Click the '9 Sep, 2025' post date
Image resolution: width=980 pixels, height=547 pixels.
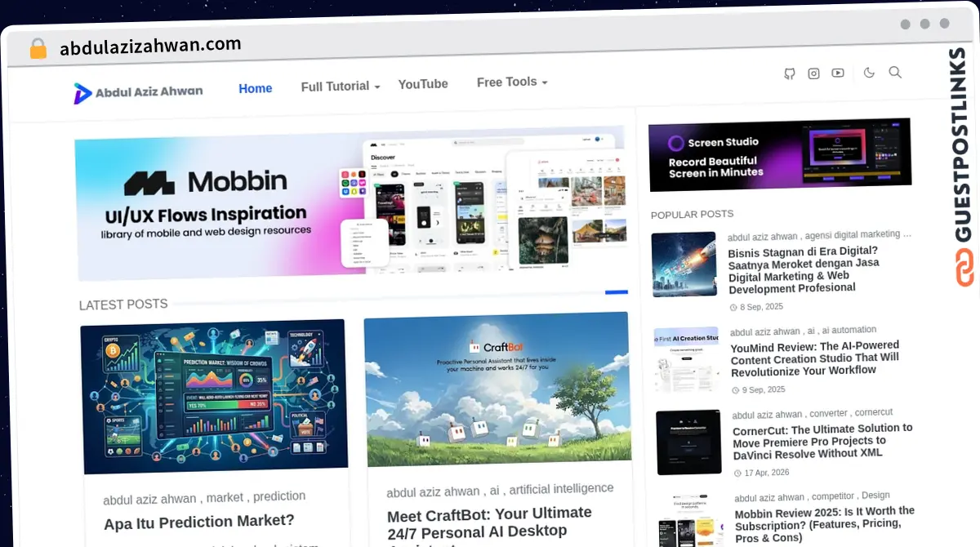pos(764,390)
